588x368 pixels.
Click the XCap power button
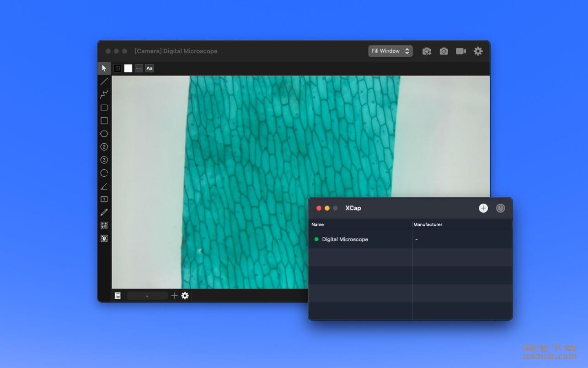501,208
